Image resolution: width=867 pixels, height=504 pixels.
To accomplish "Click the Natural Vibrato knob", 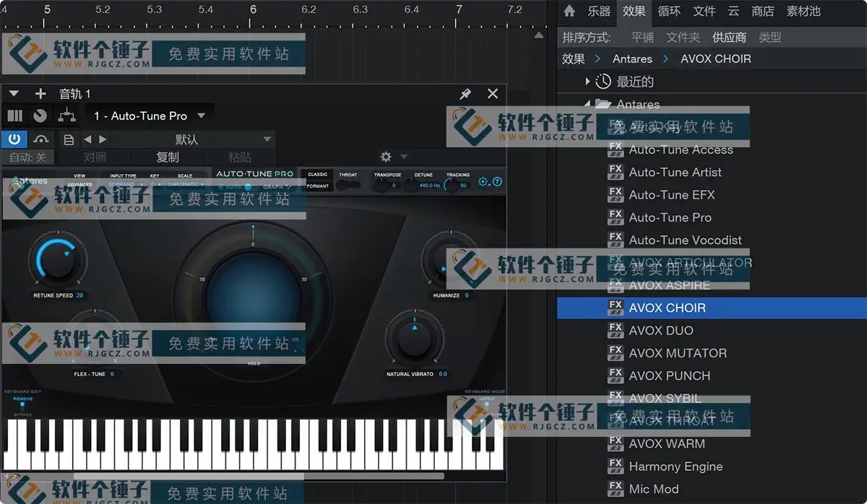I will (x=413, y=339).
